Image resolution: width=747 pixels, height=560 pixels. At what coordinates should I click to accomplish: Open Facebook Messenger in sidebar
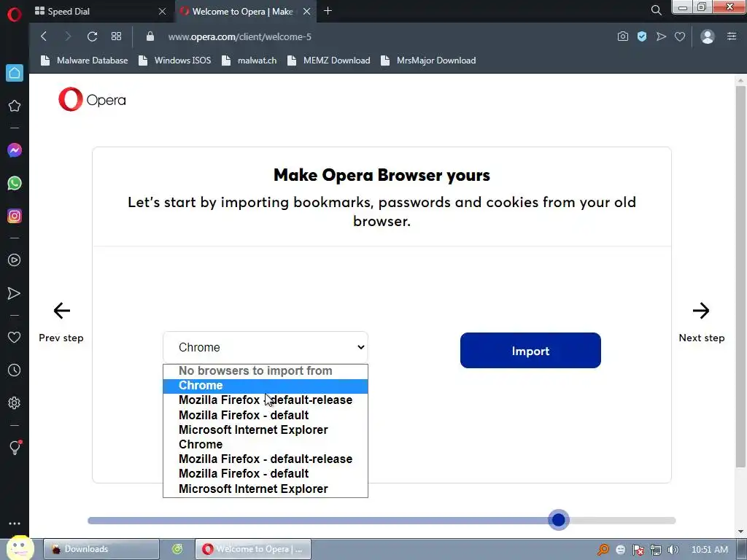click(x=15, y=150)
